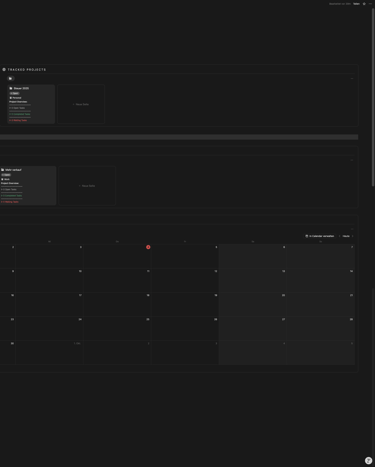This screenshot has width=375, height=467.
Task: Click waiting tasks text on Steuer card
Action: pyautogui.click(x=18, y=120)
